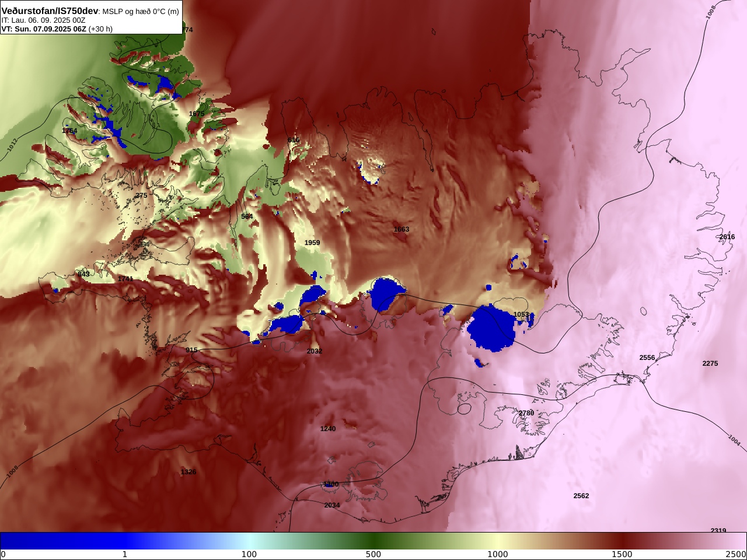747x560 pixels.
Task: Click the 915 height label
Action: click(x=191, y=350)
